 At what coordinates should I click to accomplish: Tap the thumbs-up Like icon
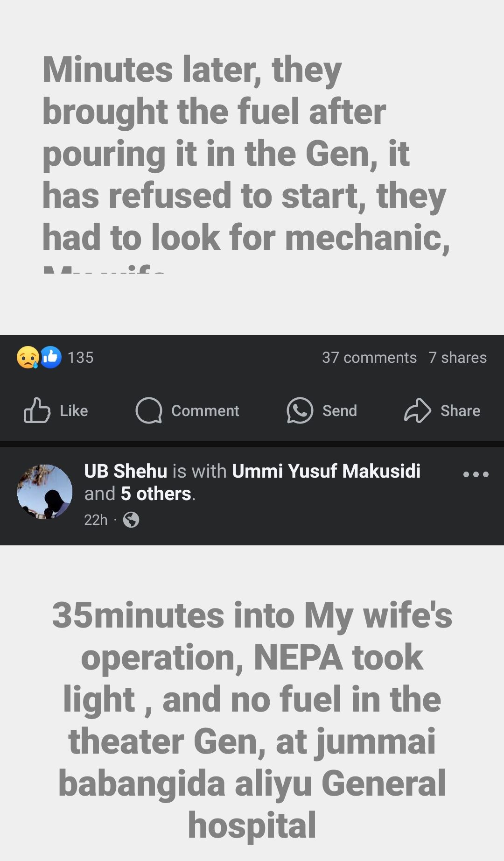click(37, 410)
